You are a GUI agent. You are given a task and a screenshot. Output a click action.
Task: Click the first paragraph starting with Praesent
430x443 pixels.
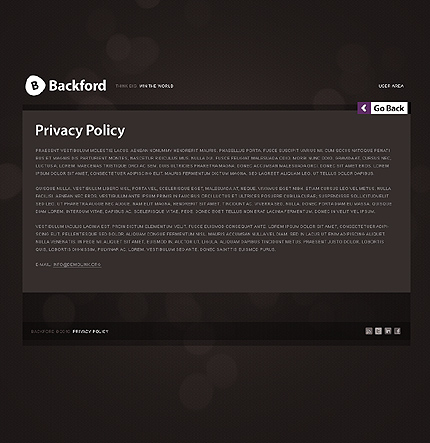coord(213,162)
